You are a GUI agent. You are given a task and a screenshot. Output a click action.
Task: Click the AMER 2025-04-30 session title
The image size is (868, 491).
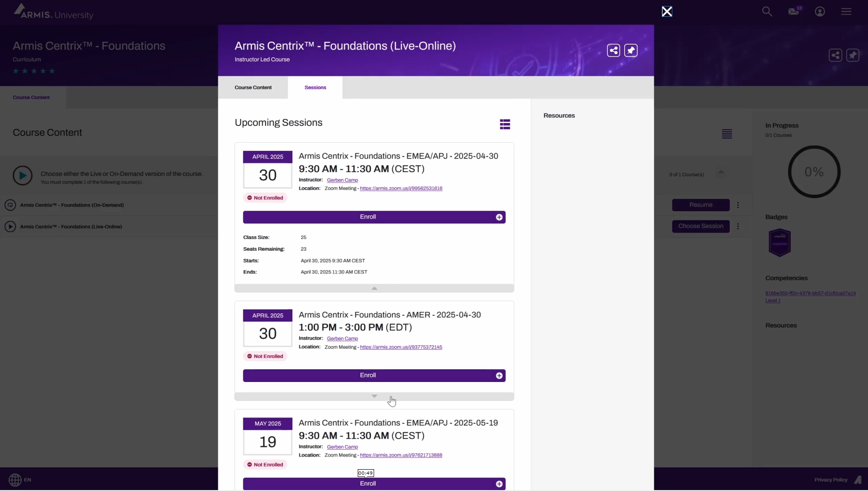(x=390, y=315)
